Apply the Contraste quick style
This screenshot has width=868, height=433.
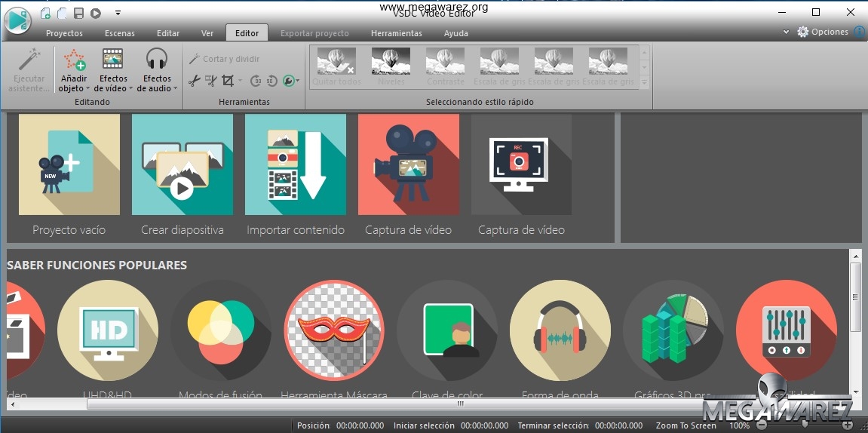(445, 66)
